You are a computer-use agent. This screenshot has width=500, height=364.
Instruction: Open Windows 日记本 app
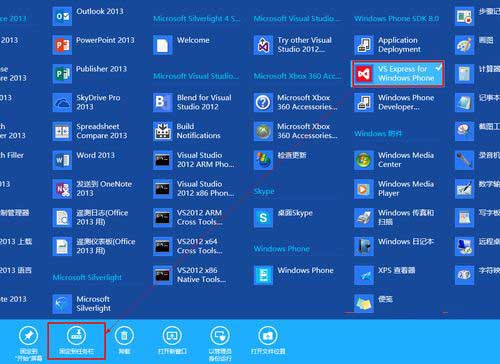click(x=394, y=246)
